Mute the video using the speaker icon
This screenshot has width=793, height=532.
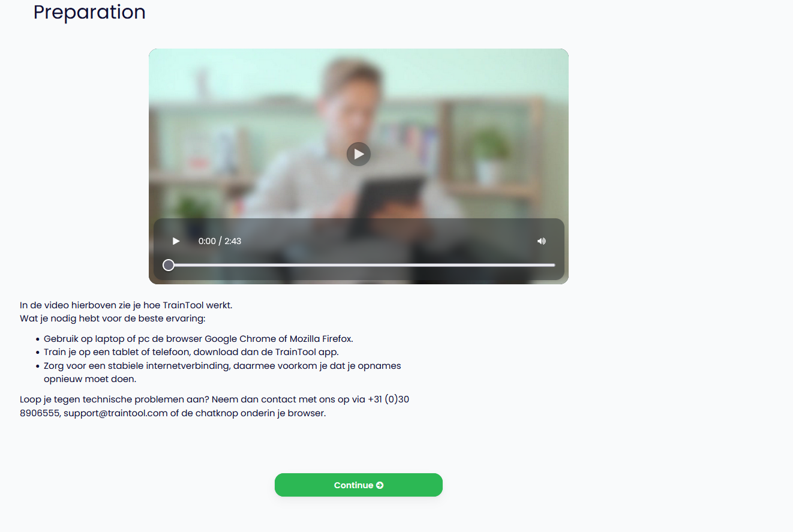542,241
